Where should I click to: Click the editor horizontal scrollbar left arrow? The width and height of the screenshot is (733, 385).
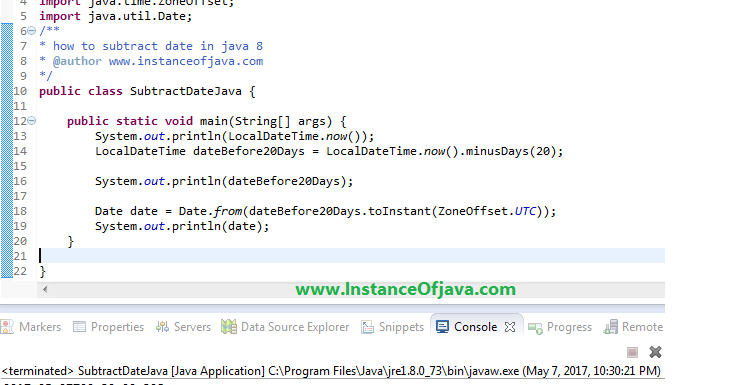pos(45,290)
